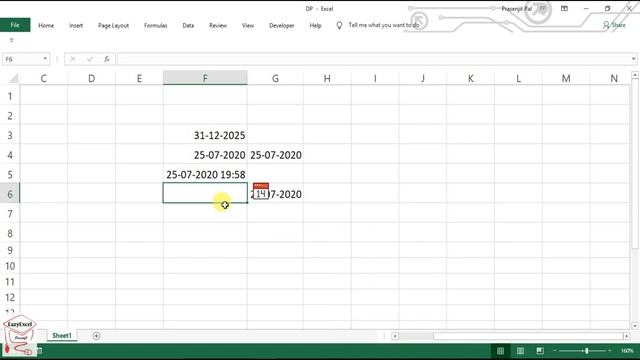Switch to Page Break Preview icon
The height and width of the screenshot is (360, 640).
[540, 351]
